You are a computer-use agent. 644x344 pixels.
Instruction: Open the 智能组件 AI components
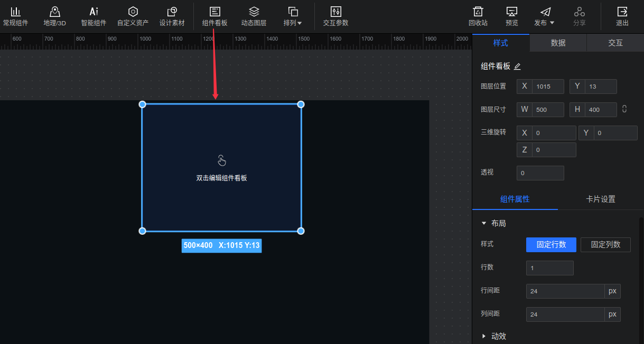[x=94, y=16]
